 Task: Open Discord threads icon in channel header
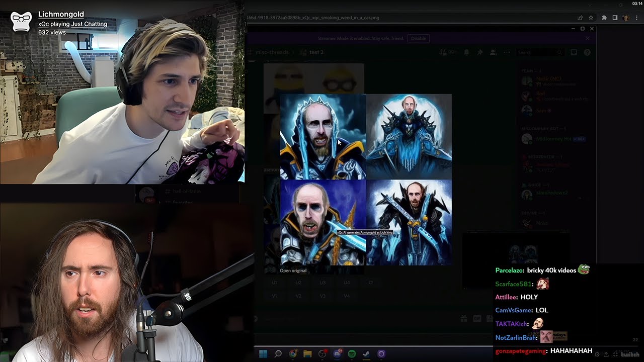443,52
